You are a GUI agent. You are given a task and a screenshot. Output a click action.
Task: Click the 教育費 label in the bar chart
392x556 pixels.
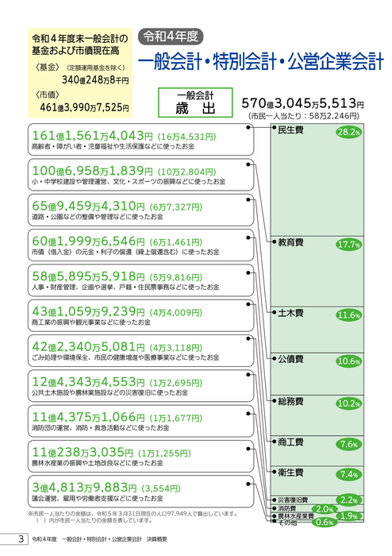[290, 242]
